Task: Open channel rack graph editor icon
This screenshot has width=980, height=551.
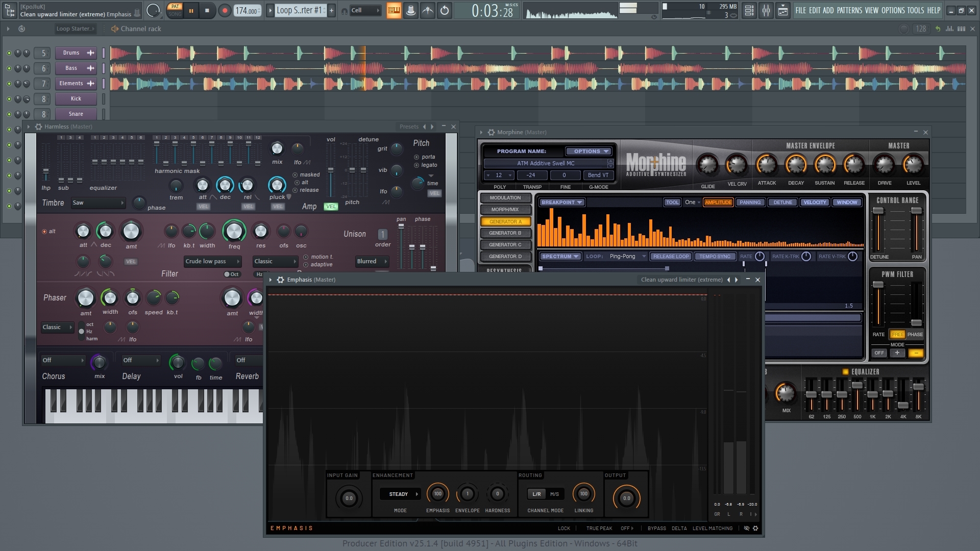Action: 949,29
